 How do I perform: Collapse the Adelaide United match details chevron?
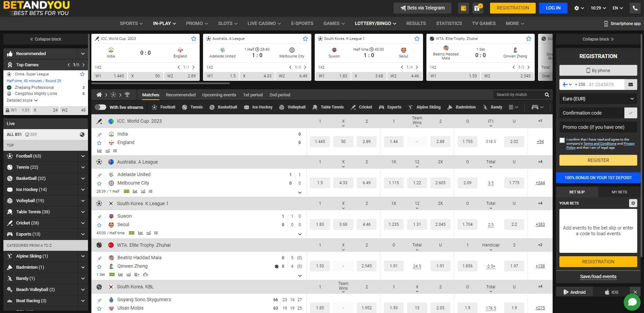point(299,192)
